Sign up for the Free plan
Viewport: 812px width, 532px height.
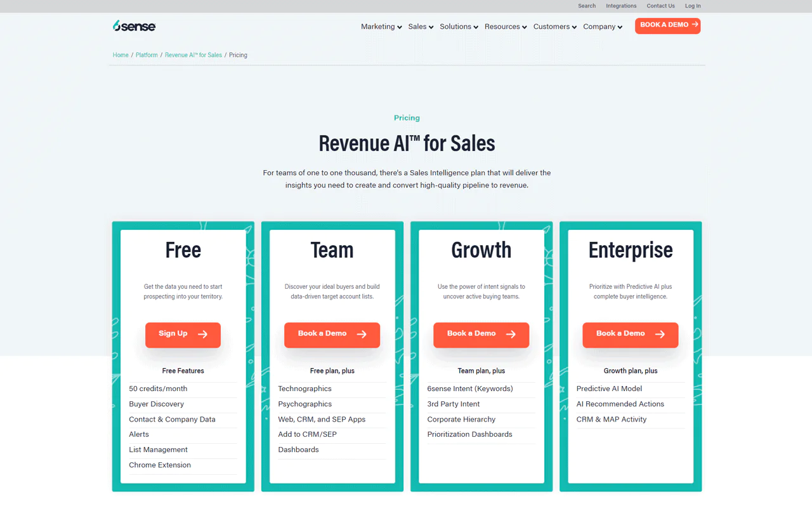pos(183,335)
